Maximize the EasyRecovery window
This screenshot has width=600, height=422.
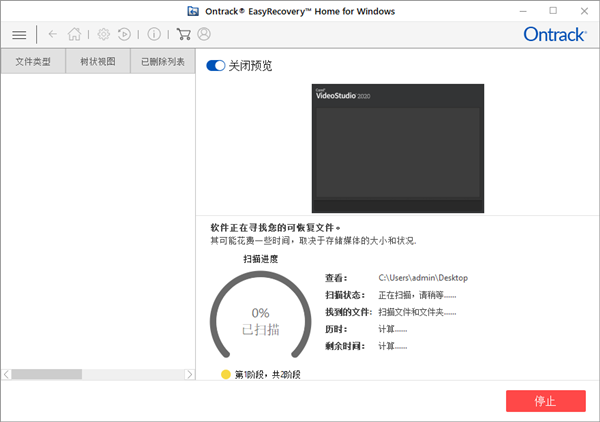click(x=553, y=11)
